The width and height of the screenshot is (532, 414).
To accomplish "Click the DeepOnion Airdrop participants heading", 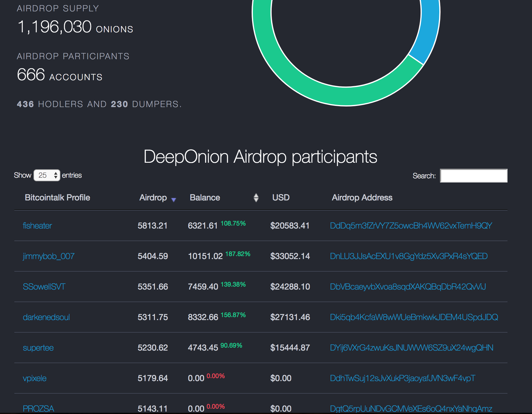I will coord(260,157).
